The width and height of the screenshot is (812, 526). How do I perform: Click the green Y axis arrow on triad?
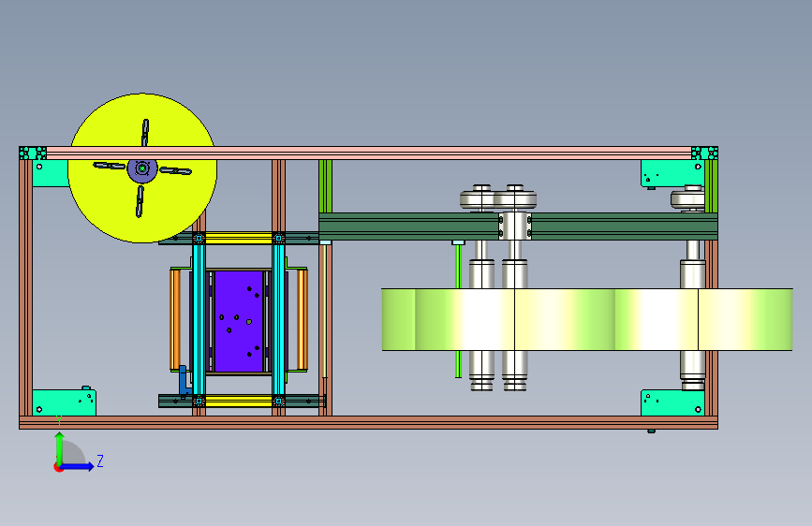pos(60,447)
